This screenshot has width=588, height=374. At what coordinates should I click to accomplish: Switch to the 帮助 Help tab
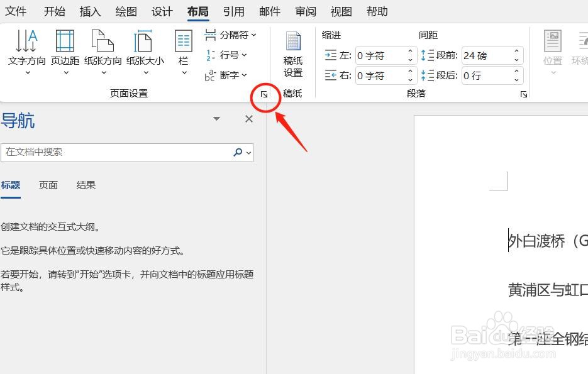coord(377,11)
